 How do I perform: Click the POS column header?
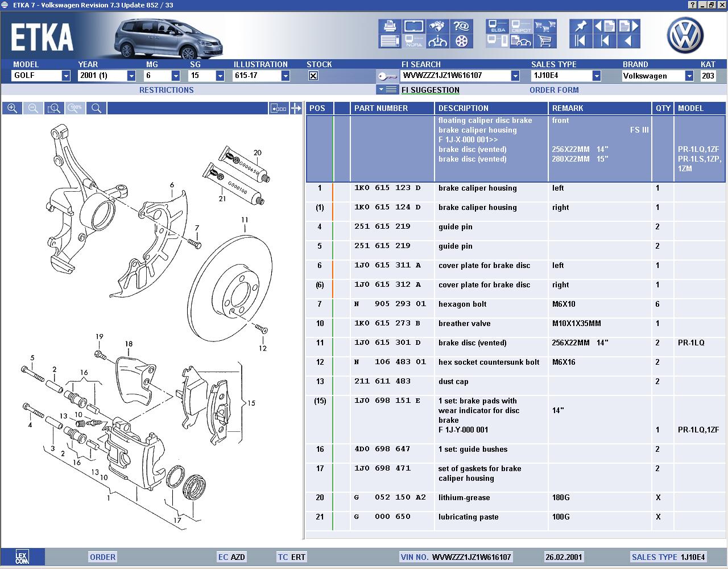tap(320, 108)
